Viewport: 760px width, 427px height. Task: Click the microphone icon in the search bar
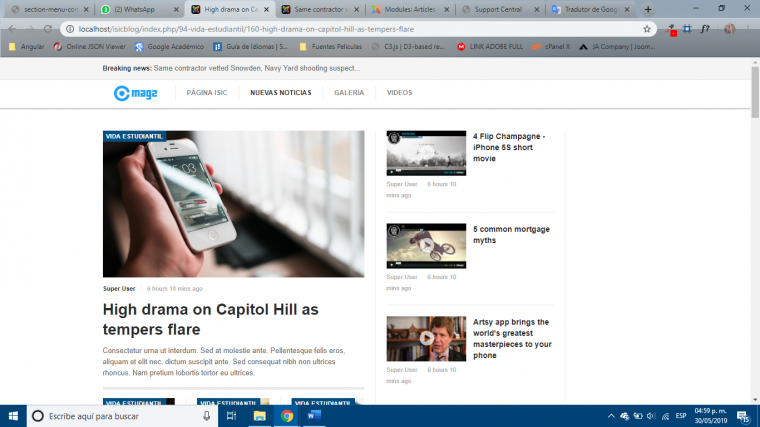(x=206, y=416)
